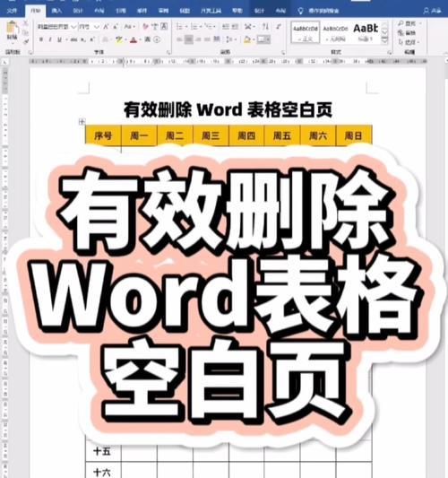Click the table move handle above 序号
Image resolution: width=448 pixels, height=478 pixels.
click(x=82, y=121)
